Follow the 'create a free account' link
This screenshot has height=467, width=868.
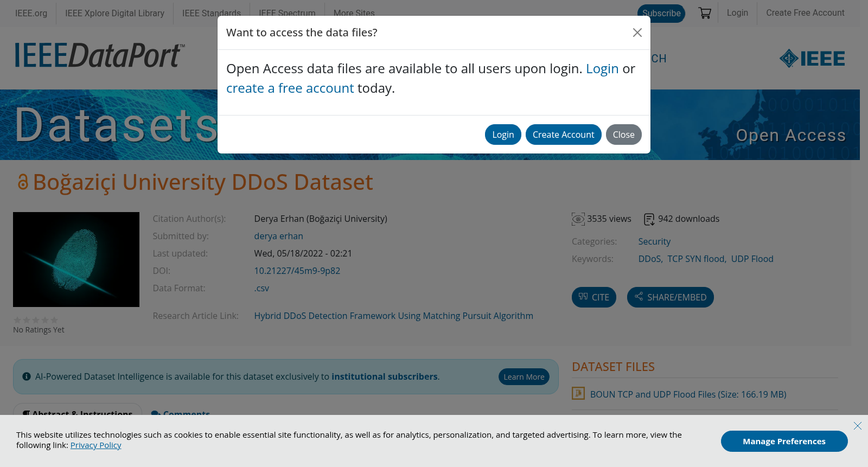coord(290,88)
